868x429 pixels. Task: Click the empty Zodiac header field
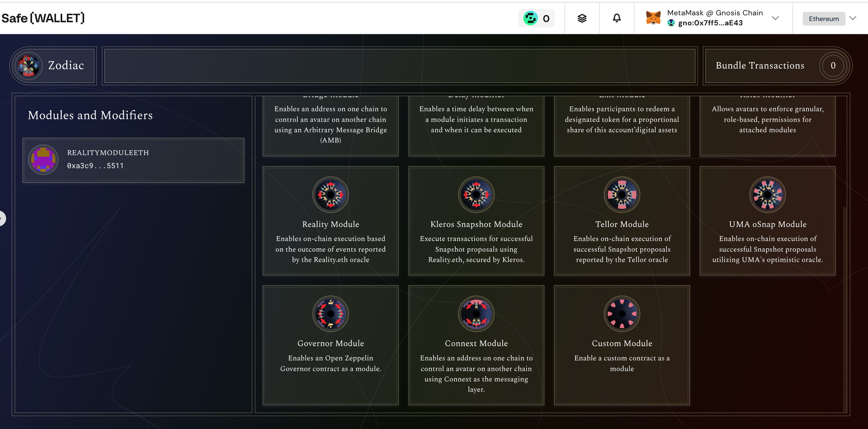pos(400,65)
